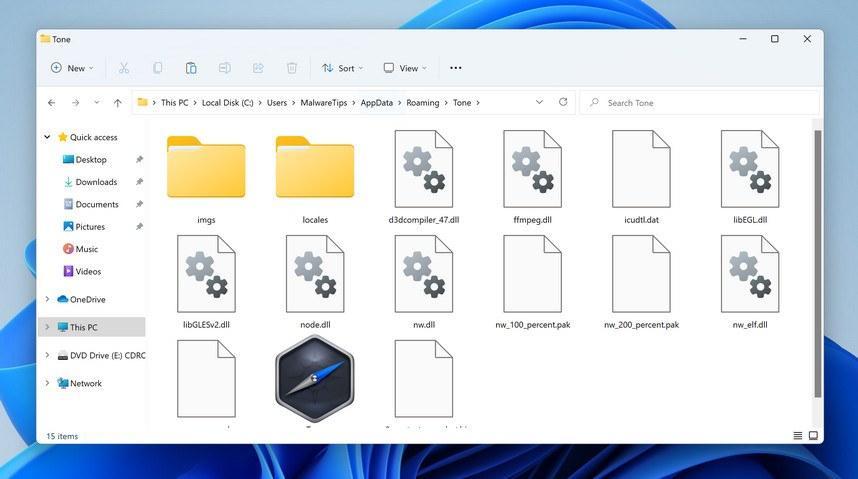Click chevron after Tone in address bar
Viewport: 858px width, 479px height.
click(x=478, y=102)
